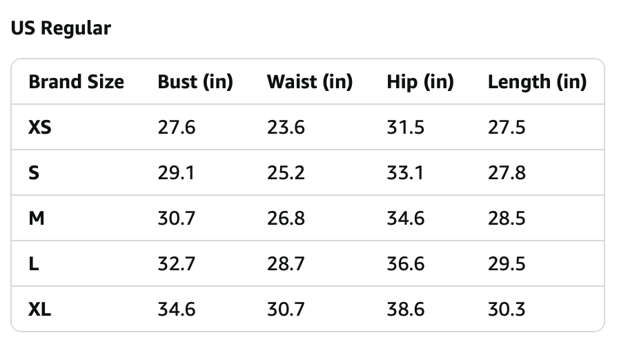Image resolution: width=628 pixels, height=364 pixels.
Task: Click the Hip (in) column header
Action: (x=420, y=82)
